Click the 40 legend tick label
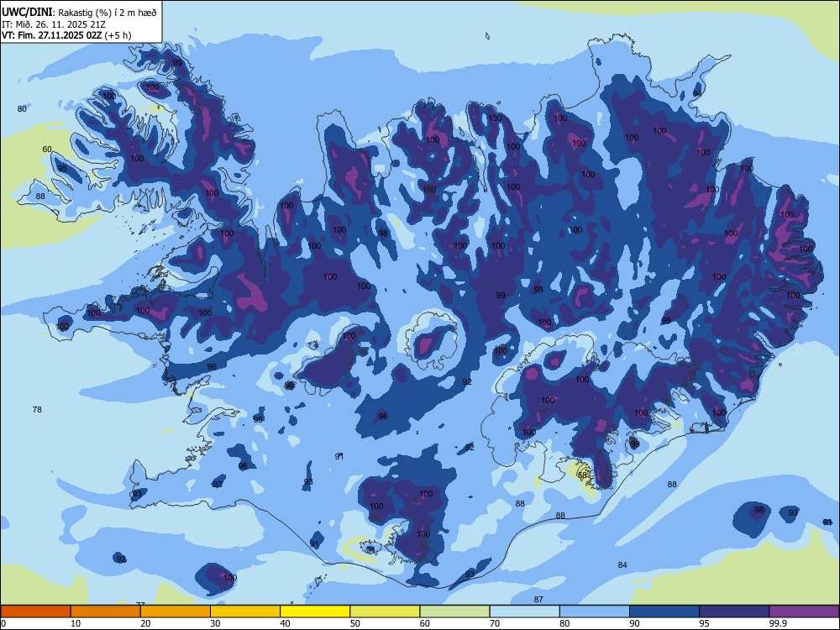This screenshot has width=840, height=630. coord(285,623)
